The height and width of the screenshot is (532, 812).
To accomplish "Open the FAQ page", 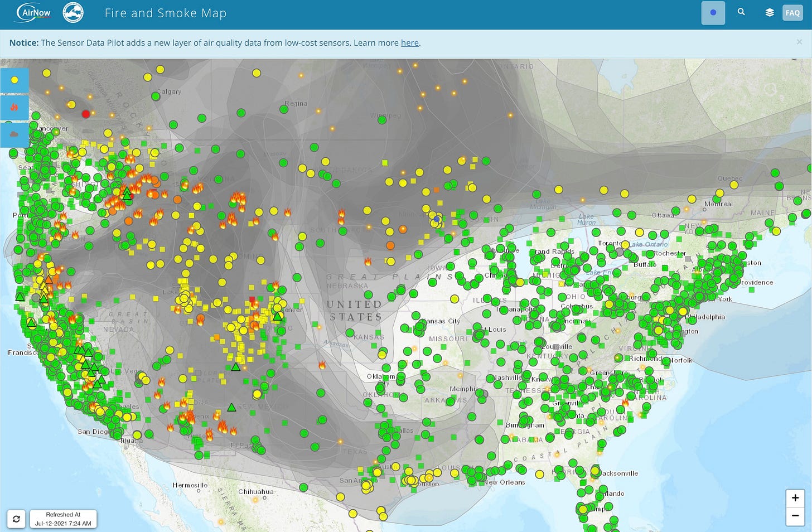I will point(792,13).
